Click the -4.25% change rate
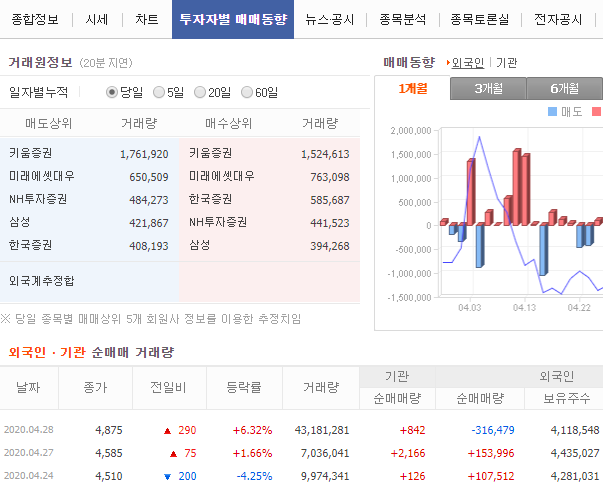Image resolution: width=603 pixels, height=495 pixels. 254,477
